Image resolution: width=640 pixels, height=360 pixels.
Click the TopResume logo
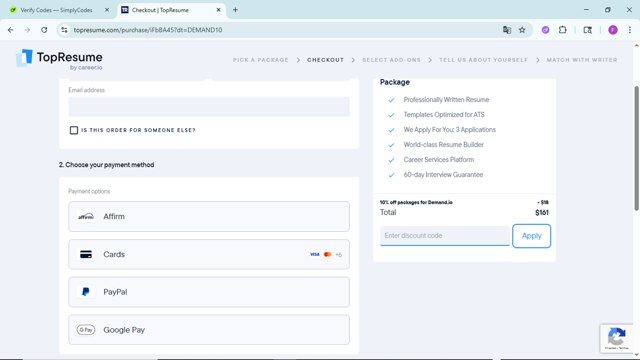pyautogui.click(x=59, y=60)
